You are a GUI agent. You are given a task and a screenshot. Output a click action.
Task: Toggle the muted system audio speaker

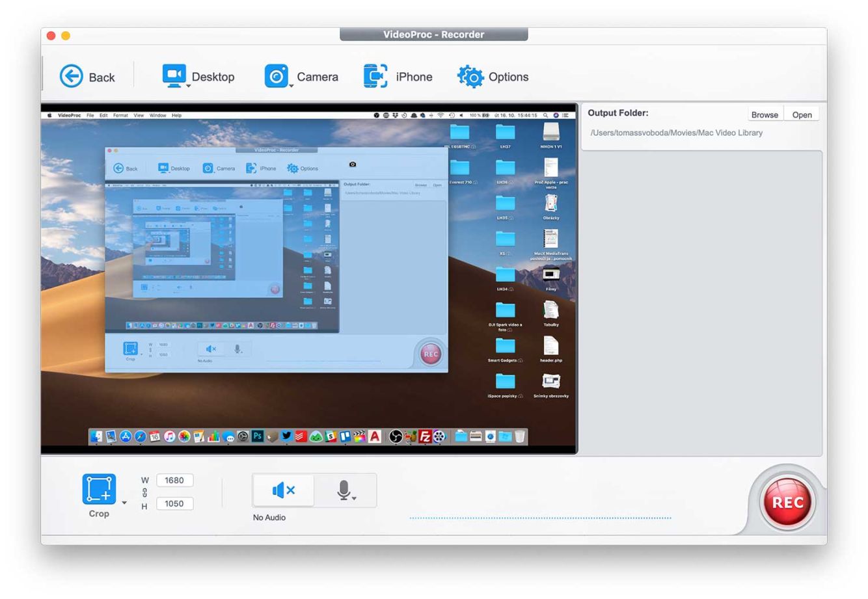click(x=283, y=490)
